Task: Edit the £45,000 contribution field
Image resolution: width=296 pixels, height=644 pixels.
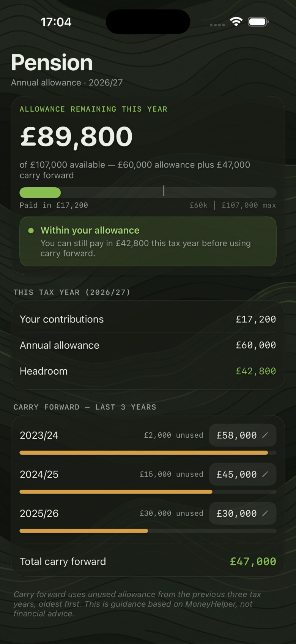Action: (x=242, y=474)
